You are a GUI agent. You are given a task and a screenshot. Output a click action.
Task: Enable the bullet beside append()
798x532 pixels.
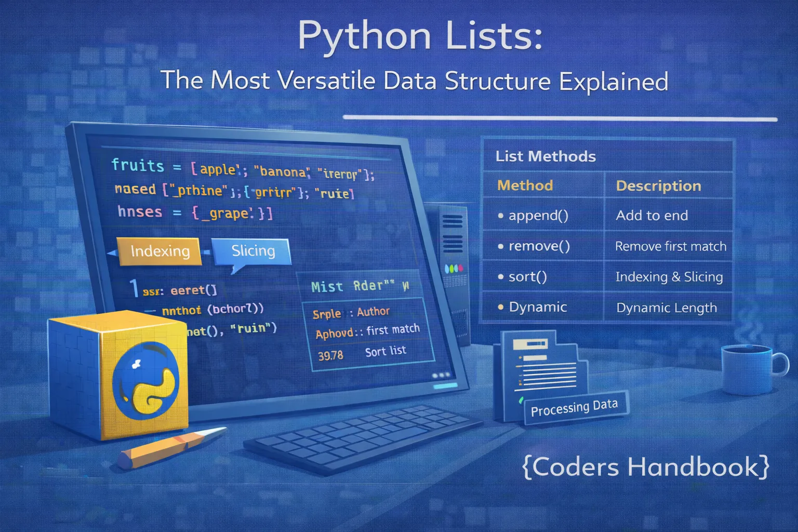click(x=500, y=216)
